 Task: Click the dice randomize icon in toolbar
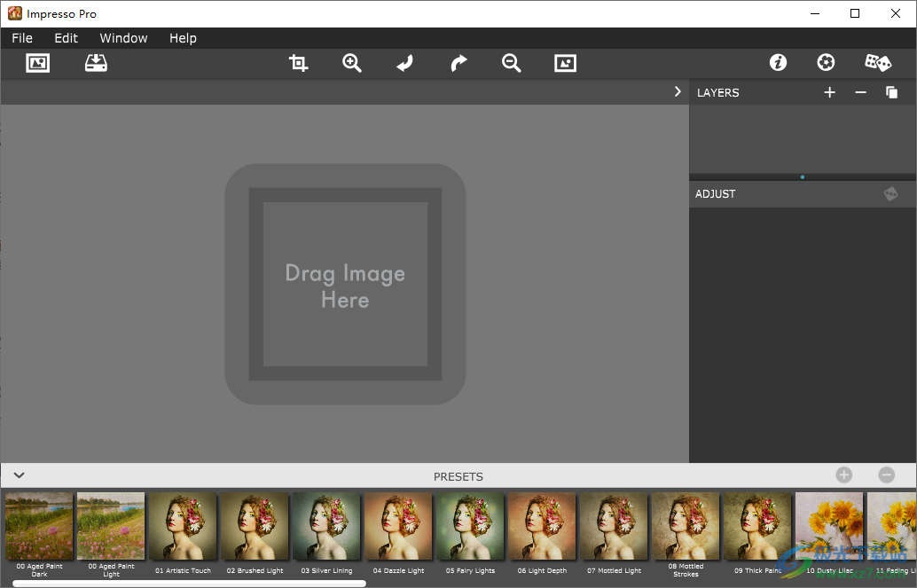878,63
